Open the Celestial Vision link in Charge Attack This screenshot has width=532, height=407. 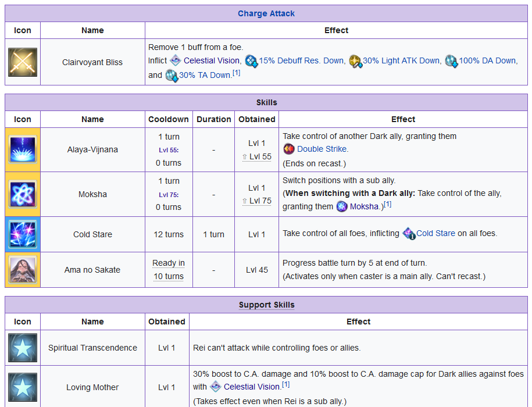[212, 60]
